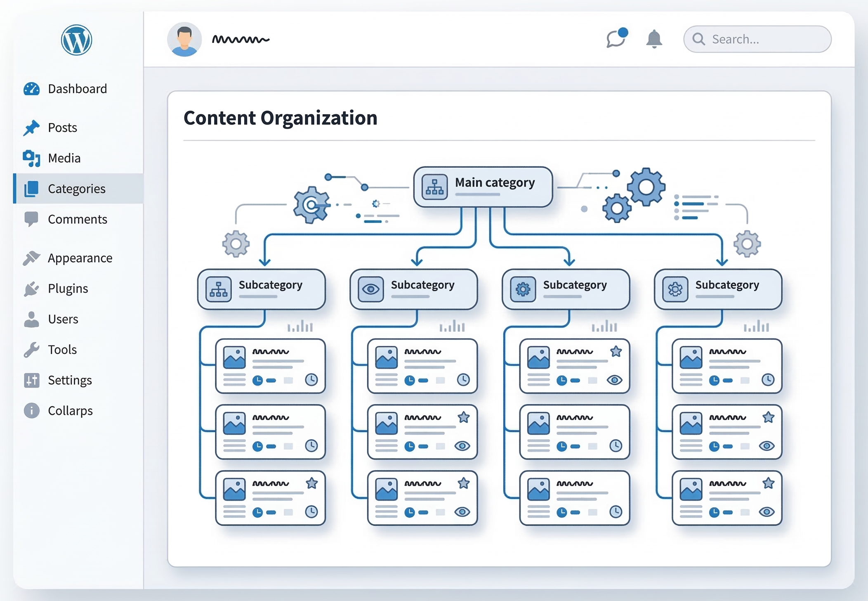Expand the Main category node
The width and height of the screenshot is (868, 601).
(x=494, y=183)
